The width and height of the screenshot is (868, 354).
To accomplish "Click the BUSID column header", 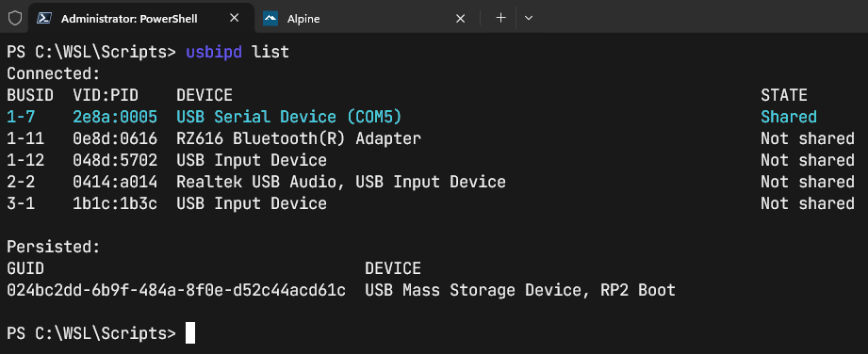I will click(30, 95).
